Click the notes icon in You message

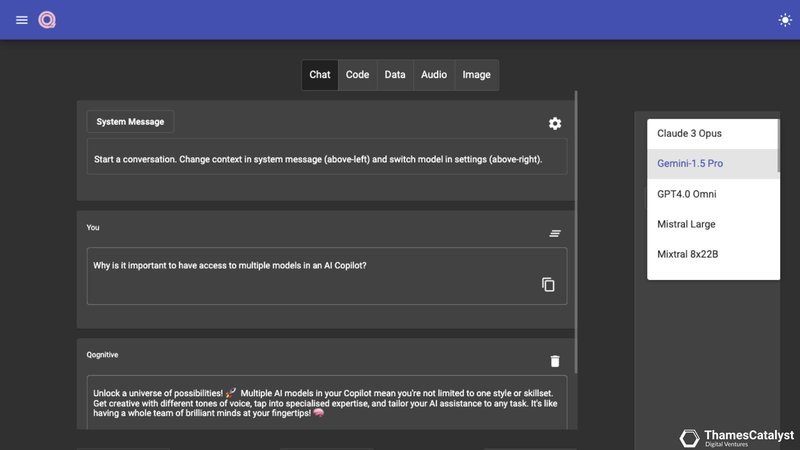[555, 233]
